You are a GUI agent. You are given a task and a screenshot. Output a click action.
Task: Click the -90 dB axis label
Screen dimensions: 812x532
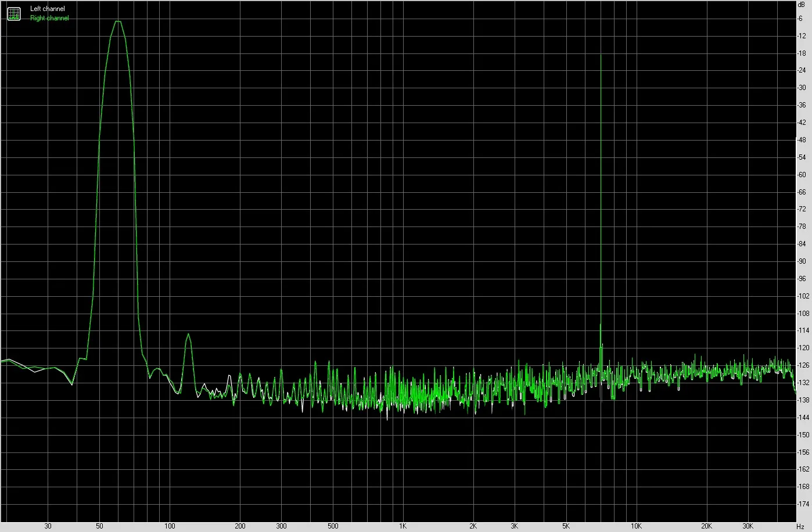802,261
